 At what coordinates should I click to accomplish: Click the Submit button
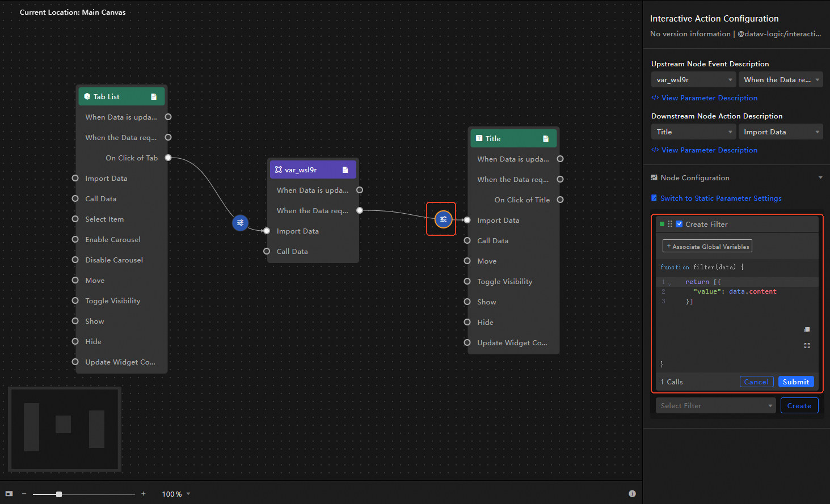coord(795,382)
